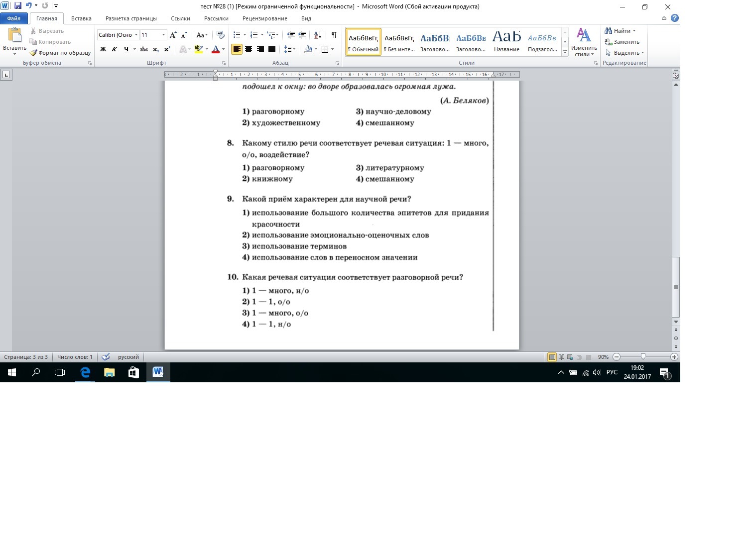Click the Sort text A-Z icon
This screenshot has width=747, height=560.
pyautogui.click(x=317, y=35)
